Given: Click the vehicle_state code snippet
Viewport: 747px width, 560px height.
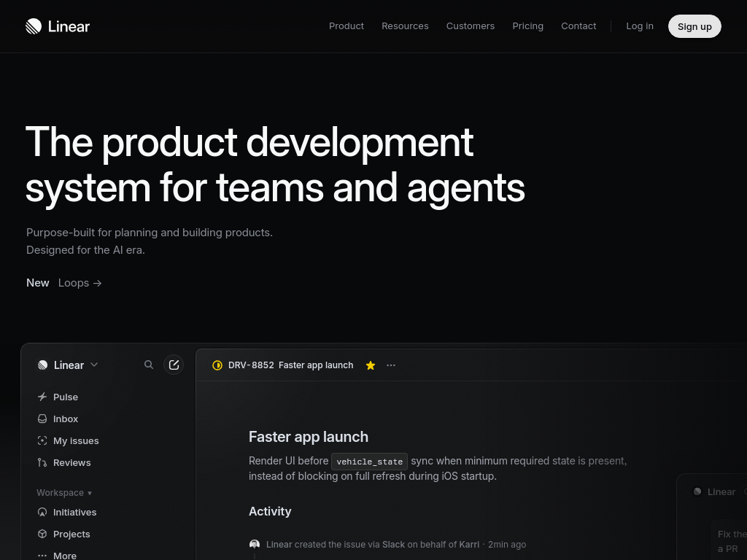Looking at the screenshot, I should tap(370, 462).
